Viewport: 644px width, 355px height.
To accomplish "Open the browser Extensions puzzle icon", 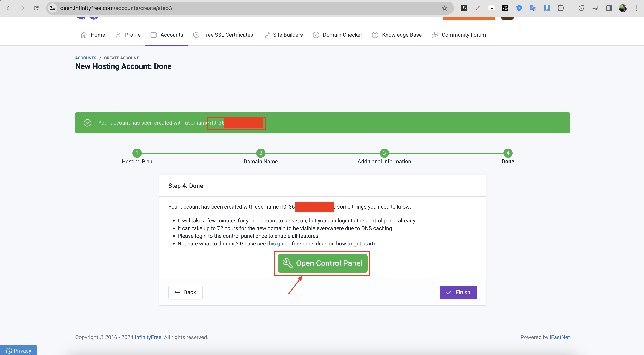I will point(560,8).
